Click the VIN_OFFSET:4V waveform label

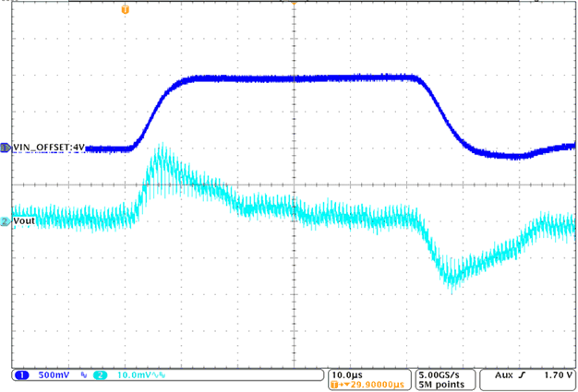tap(48, 148)
